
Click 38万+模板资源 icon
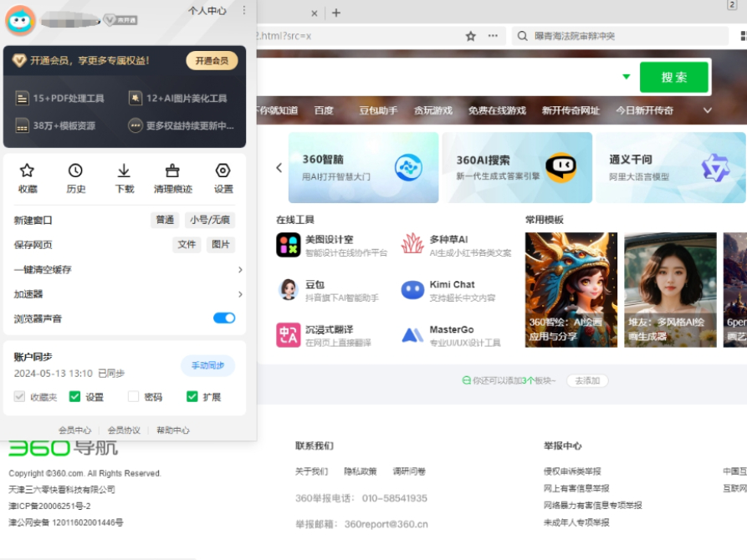tap(22, 125)
